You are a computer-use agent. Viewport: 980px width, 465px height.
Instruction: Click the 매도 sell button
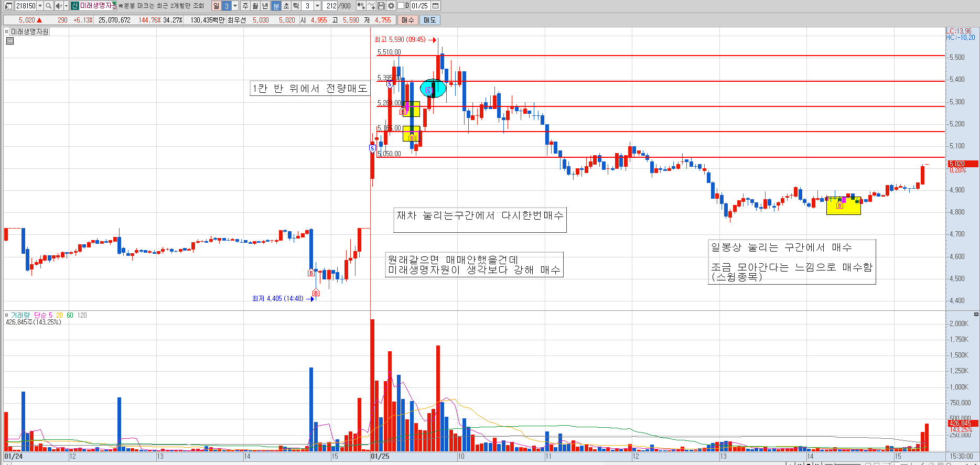pyautogui.click(x=430, y=20)
